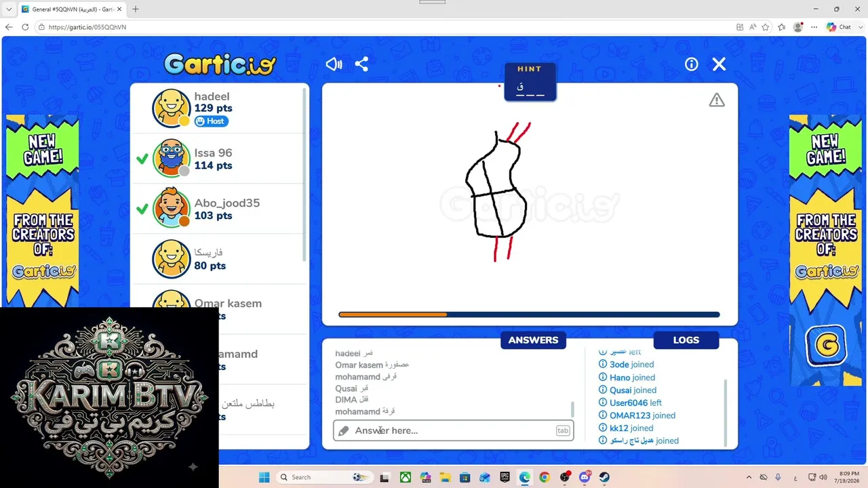Open the right "New Game" banner ad
The height and width of the screenshot is (488, 868).
(x=825, y=250)
